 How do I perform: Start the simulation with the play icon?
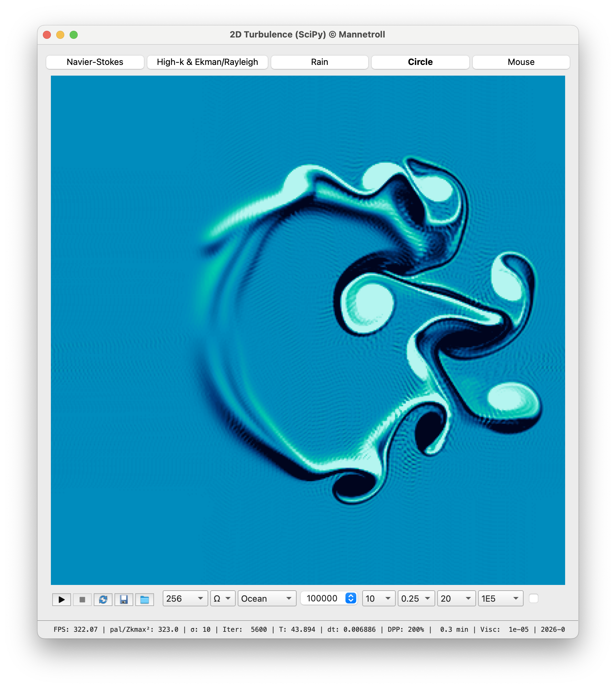[61, 599]
